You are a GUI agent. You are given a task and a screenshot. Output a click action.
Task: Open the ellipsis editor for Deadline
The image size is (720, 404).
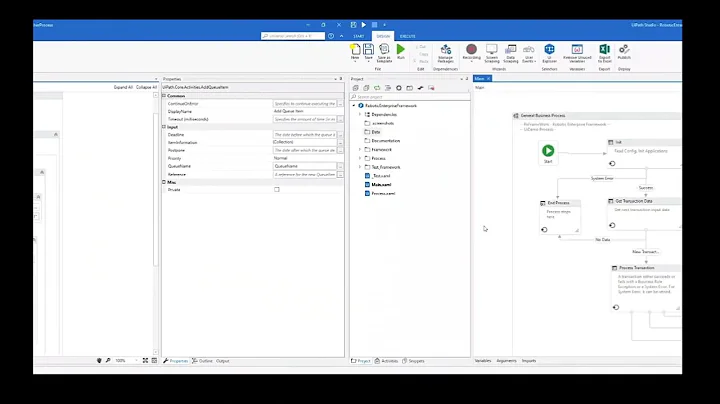[340, 135]
